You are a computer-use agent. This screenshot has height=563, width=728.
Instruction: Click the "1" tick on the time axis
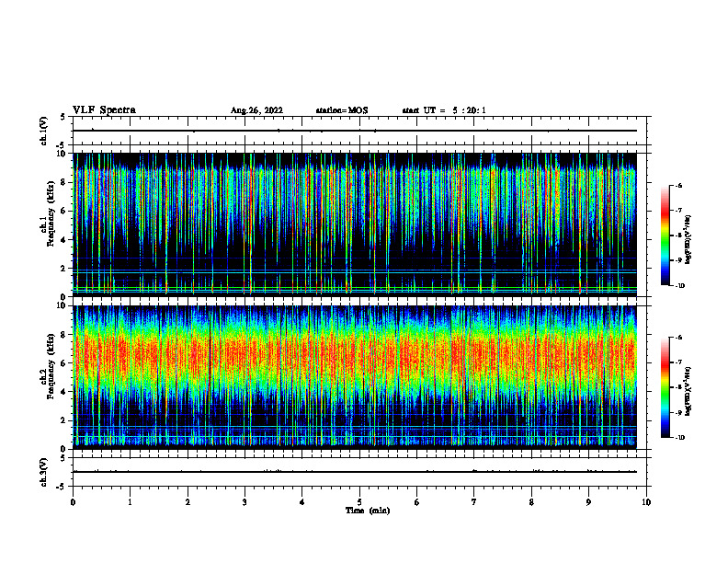(131, 502)
